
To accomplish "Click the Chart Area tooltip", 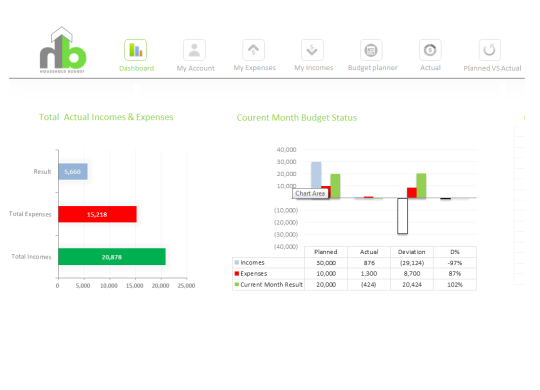I will 310,194.
